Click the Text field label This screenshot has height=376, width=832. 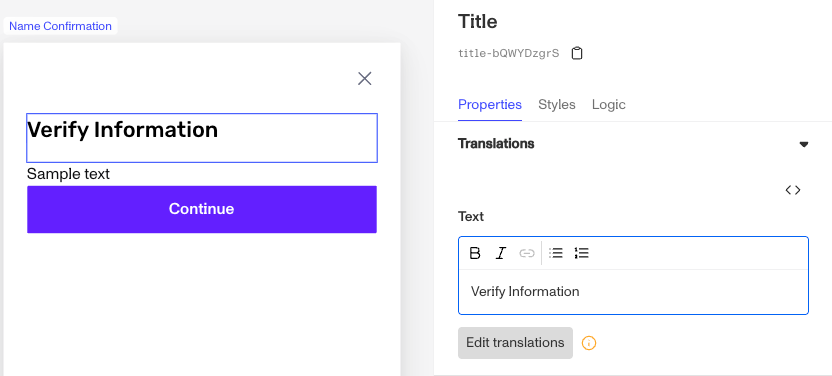471,216
